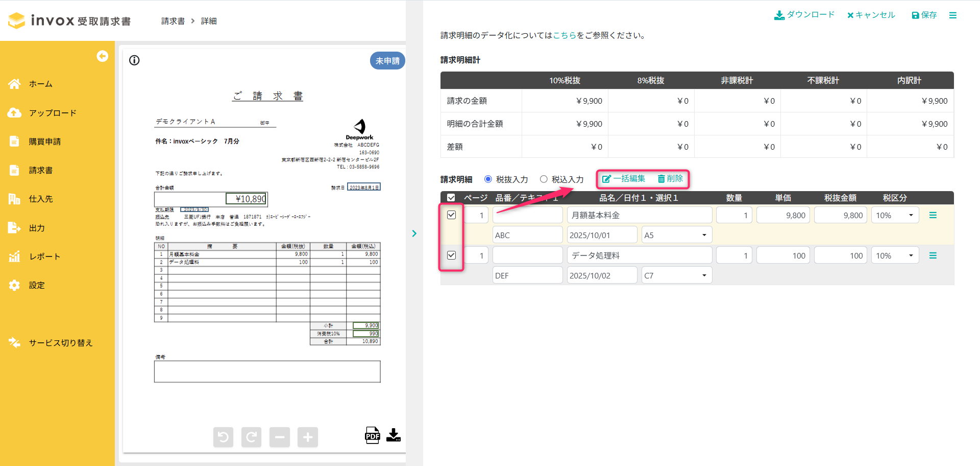The image size is (980, 466).
Task: Select the 税込入力 radio button
Action: (544, 179)
